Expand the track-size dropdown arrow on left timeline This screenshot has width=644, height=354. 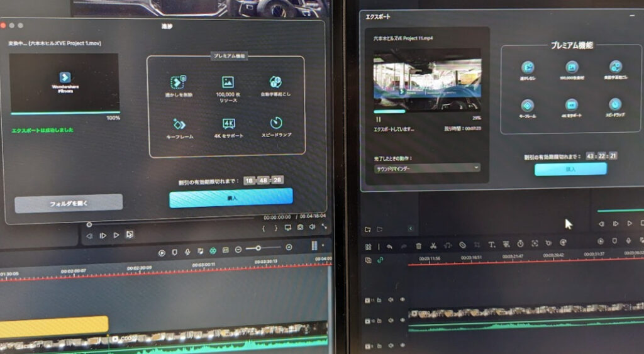(x=323, y=245)
